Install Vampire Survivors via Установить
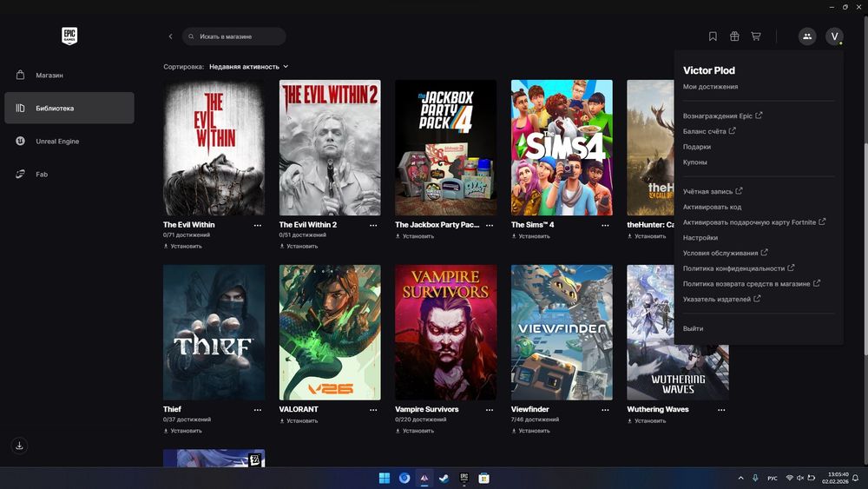 tap(415, 430)
